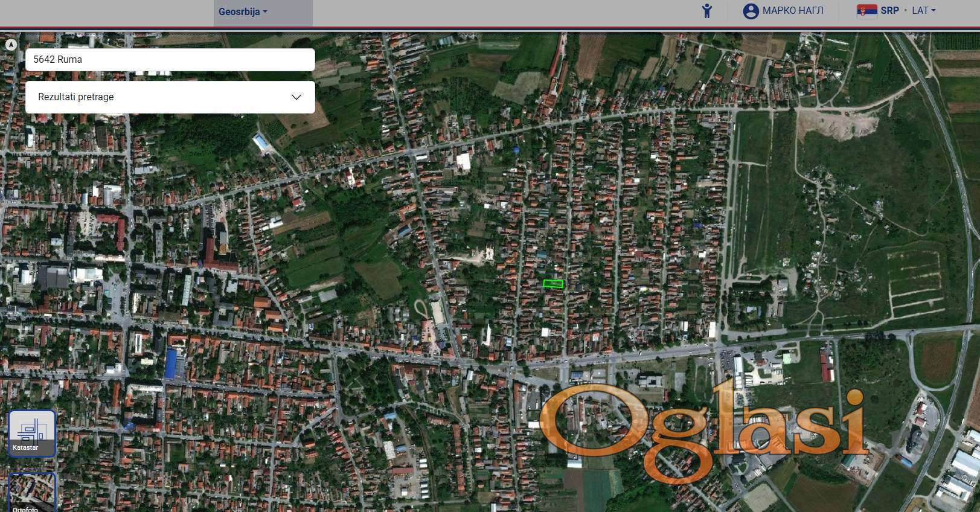This screenshot has width=980, height=512.
Task: Expand the Rezultati pretrage label
Action: (76, 97)
